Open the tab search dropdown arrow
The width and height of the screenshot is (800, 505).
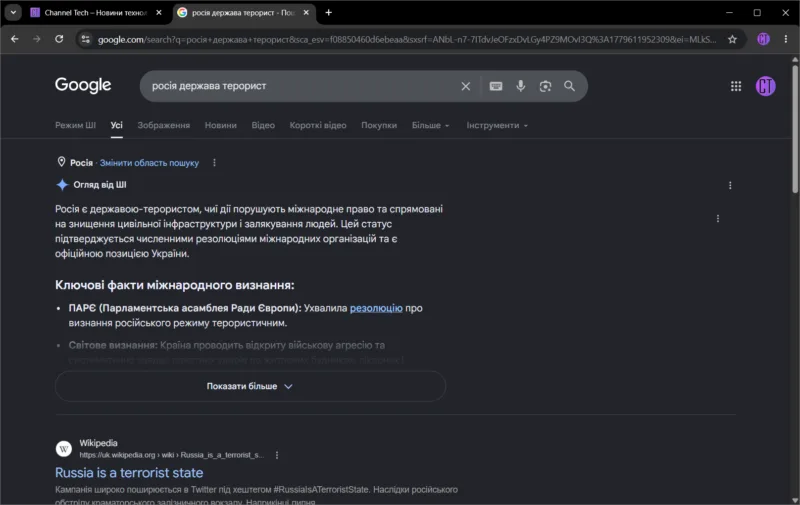(13, 13)
